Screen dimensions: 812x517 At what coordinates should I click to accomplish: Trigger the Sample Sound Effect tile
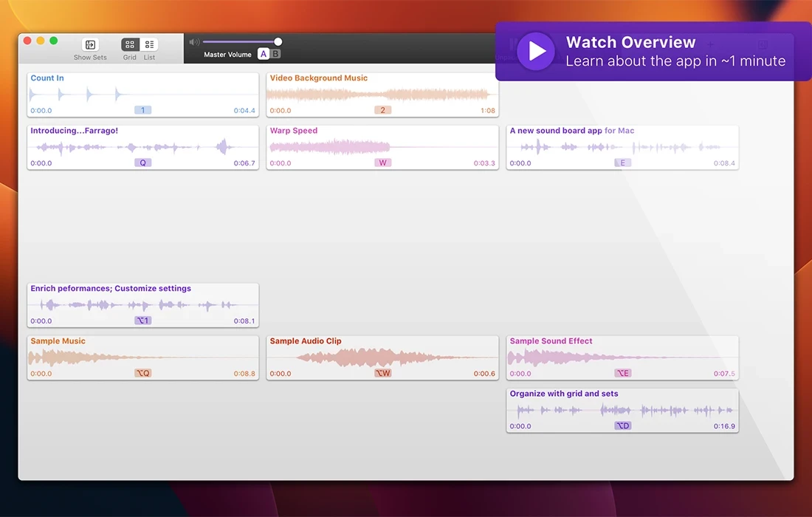click(622, 357)
